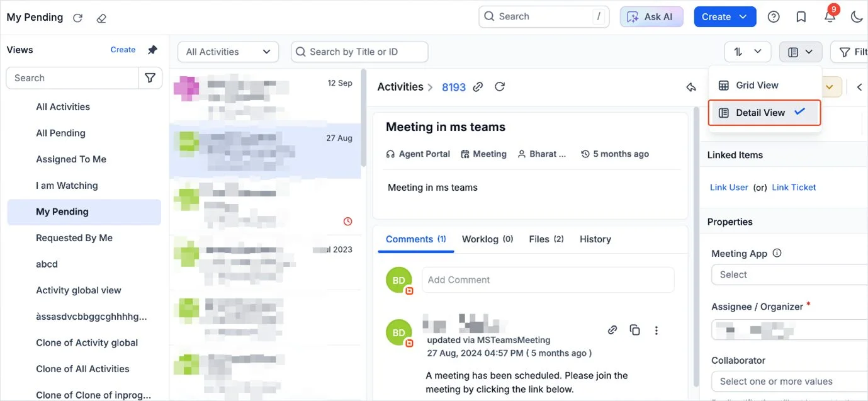868x401 pixels.
Task: Click the Agent Portal source label
Action: click(x=418, y=154)
